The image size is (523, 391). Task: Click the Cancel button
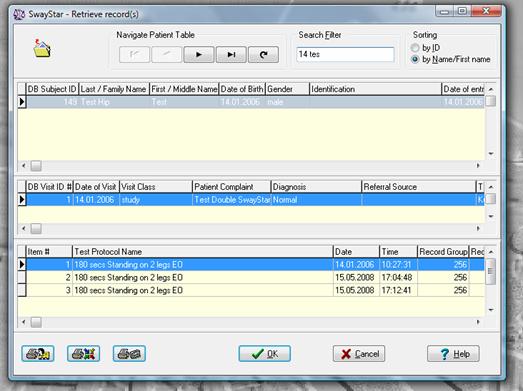(x=359, y=354)
